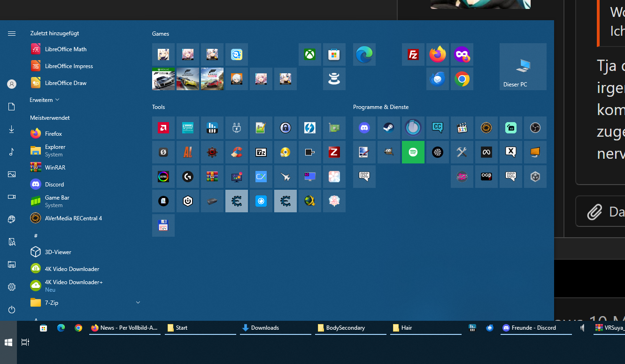Image resolution: width=625 pixels, height=364 pixels.
Task: Switch to Freunde - Discord taskbar item
Action: 536,328
